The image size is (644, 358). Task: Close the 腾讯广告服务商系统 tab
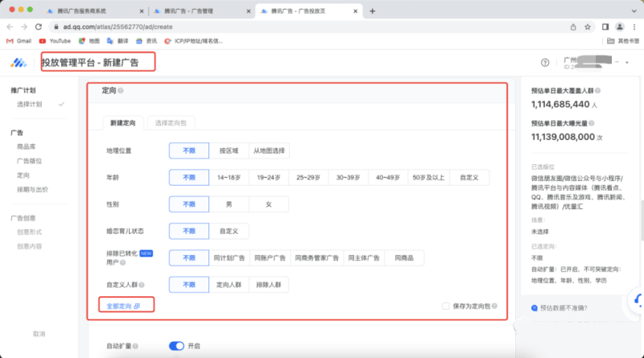click(x=142, y=11)
